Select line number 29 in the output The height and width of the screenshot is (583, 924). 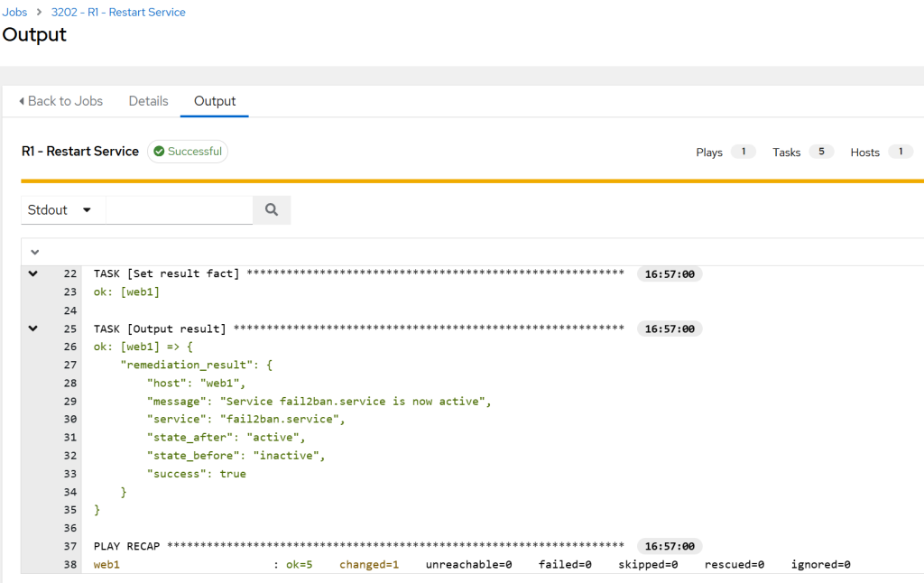(70, 401)
